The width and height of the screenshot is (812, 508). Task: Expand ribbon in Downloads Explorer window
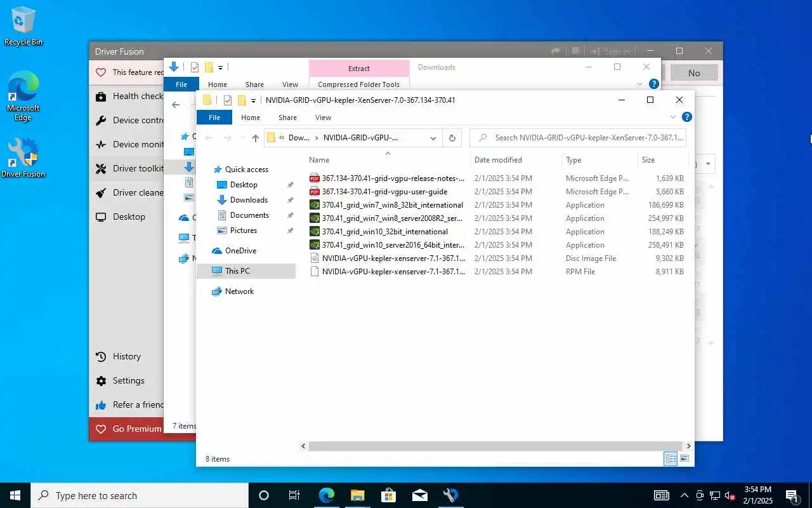[x=639, y=84]
